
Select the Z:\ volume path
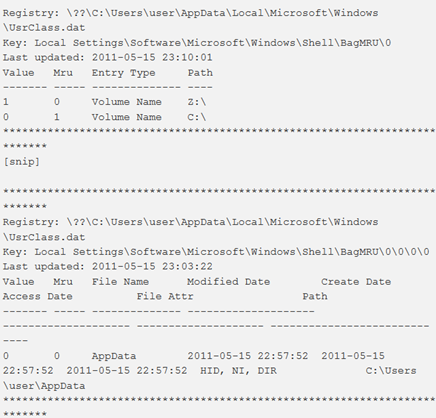pos(197,102)
